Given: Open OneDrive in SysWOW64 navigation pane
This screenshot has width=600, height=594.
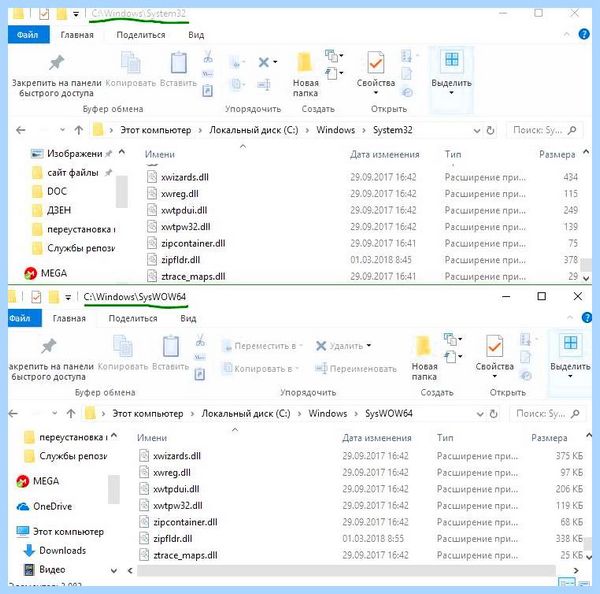Looking at the screenshot, I should (x=44, y=506).
